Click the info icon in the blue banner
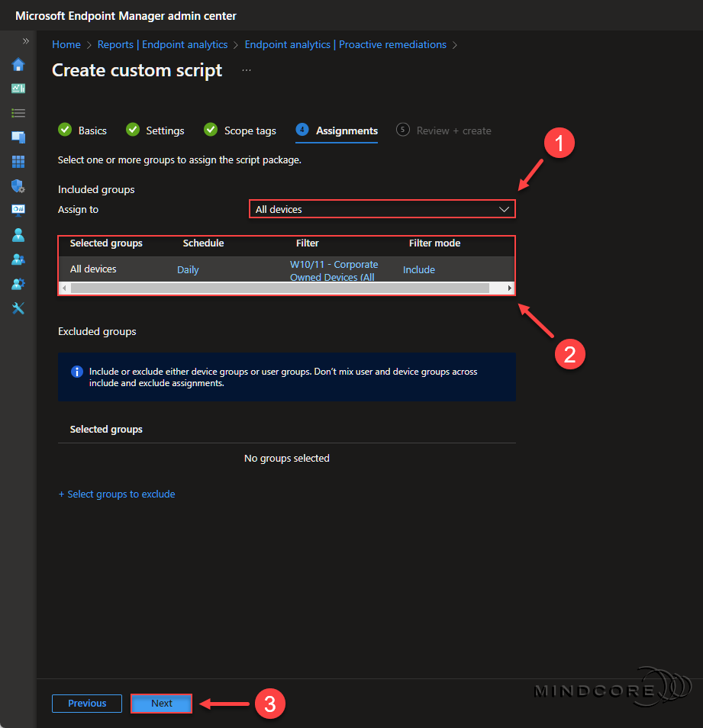 pos(76,372)
